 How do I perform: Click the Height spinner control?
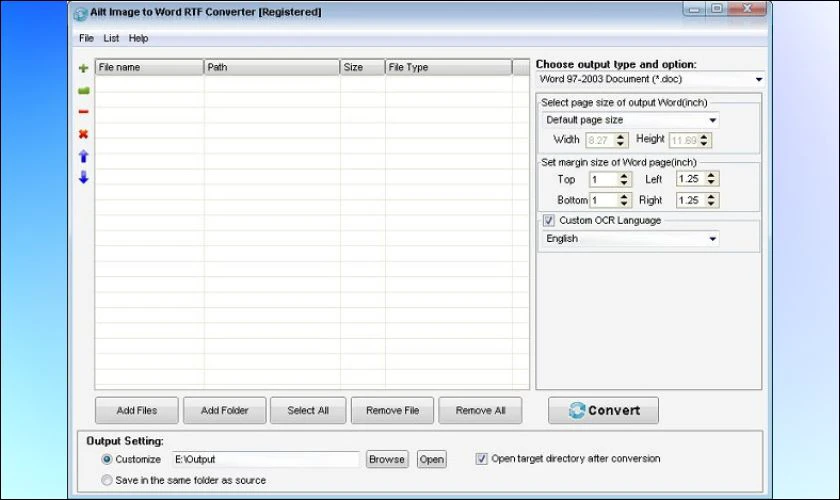coord(704,140)
